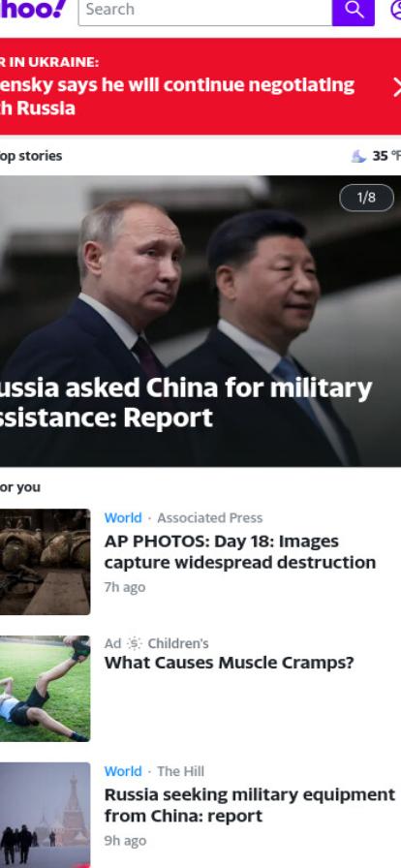Click the 1/8 slide counter badge
This screenshot has width=401, height=868.
point(367,198)
